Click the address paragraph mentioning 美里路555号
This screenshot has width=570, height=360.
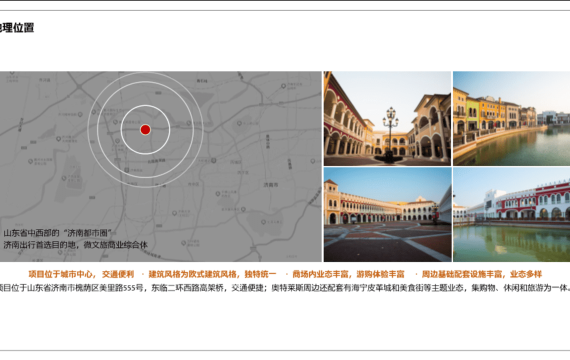pos(284,288)
